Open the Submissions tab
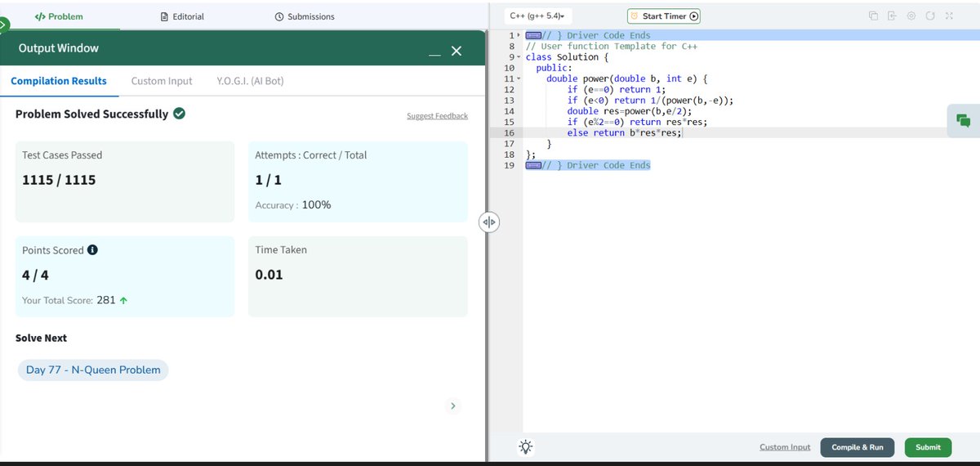The image size is (980, 466). (x=305, y=16)
